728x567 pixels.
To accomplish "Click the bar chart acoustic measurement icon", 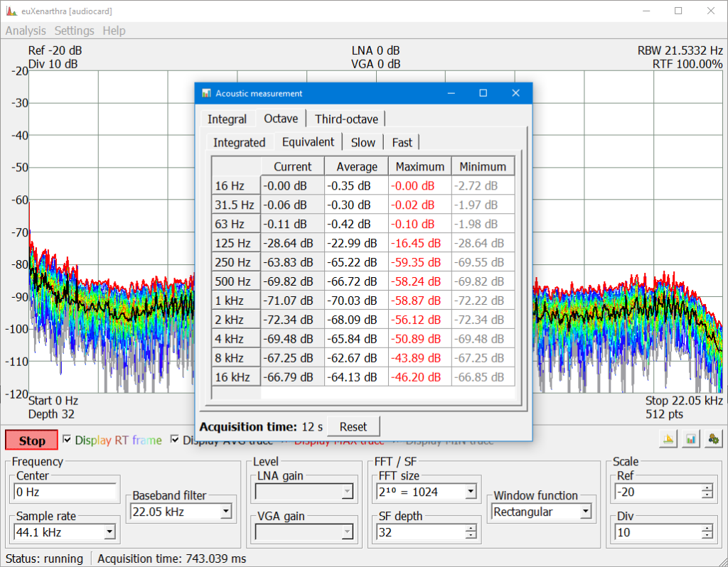I will pyautogui.click(x=691, y=439).
